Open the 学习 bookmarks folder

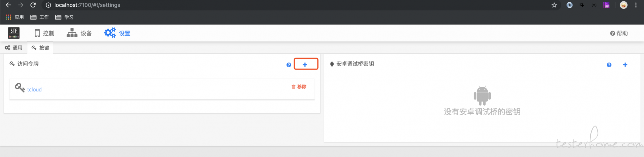(64, 17)
